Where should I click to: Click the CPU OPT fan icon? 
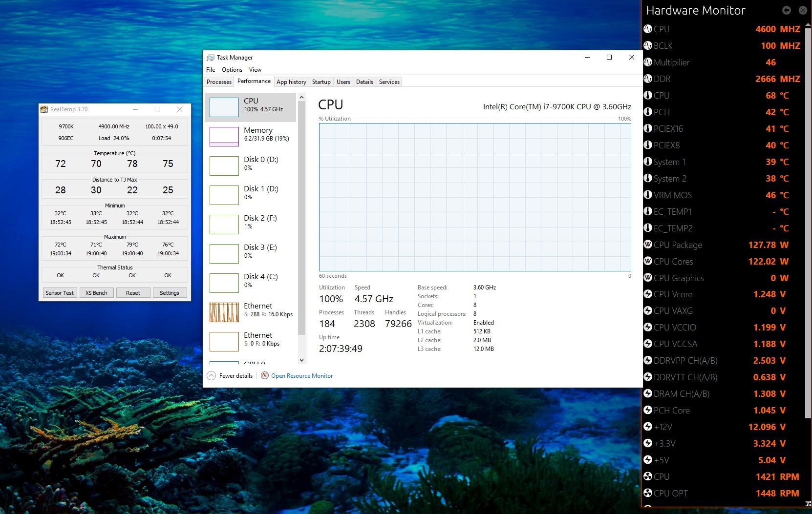[x=648, y=493]
